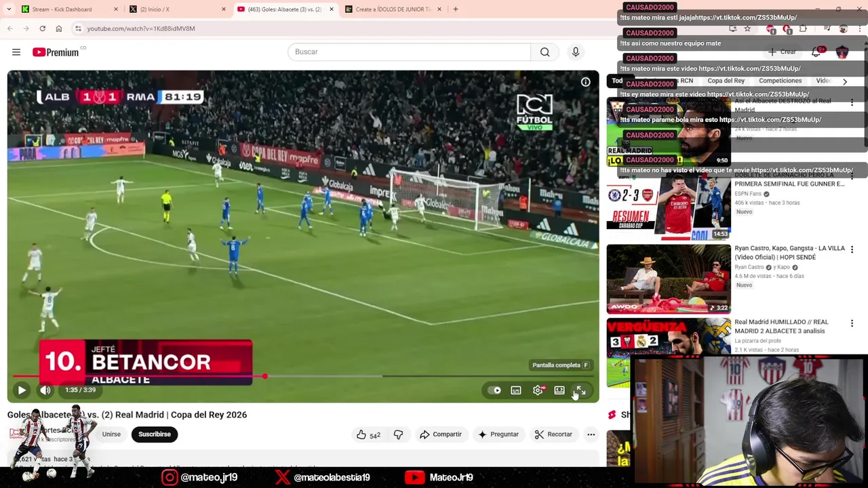Click the ESPN Fans channel name
This screenshot has width=868, height=488.
748,194
